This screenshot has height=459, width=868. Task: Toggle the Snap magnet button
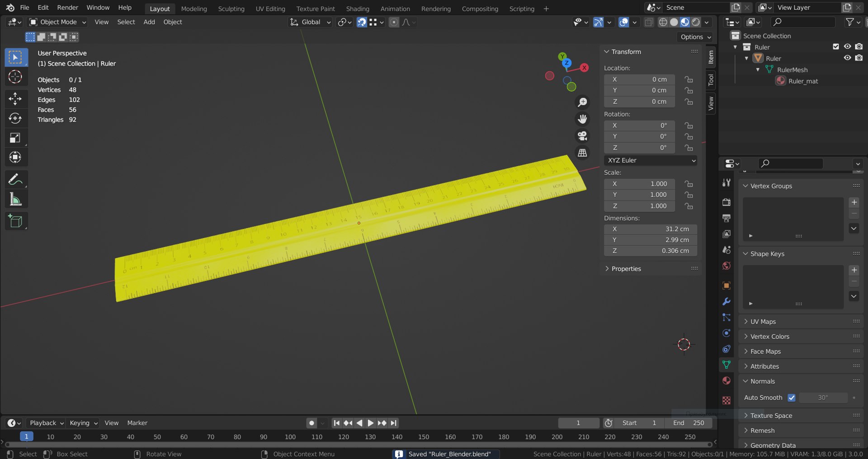tap(362, 22)
